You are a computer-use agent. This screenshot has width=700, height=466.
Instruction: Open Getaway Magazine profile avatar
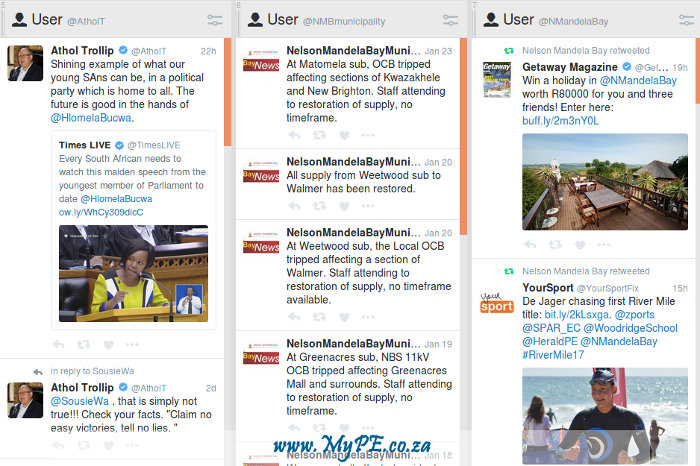(x=497, y=79)
